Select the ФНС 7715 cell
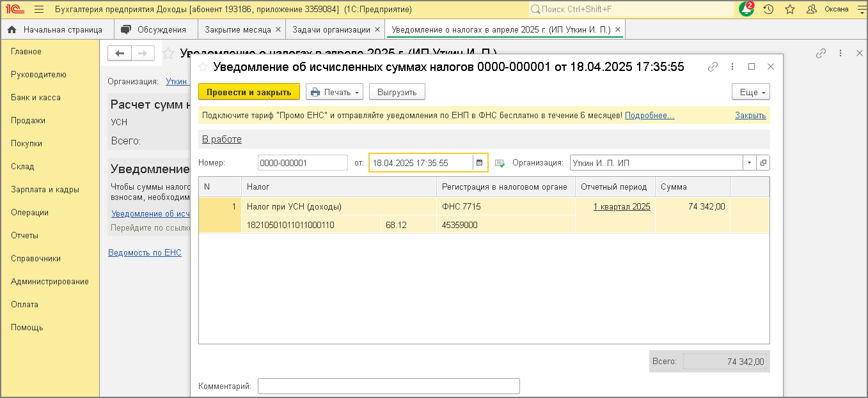Image resolution: width=868 pixels, height=398 pixels. click(x=506, y=206)
